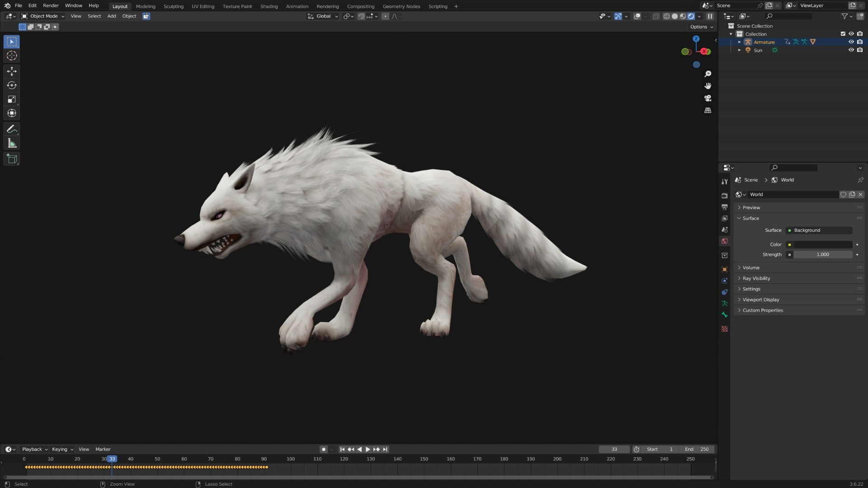Hide the Sun in viewport
Image resolution: width=868 pixels, height=488 pixels.
click(x=851, y=50)
